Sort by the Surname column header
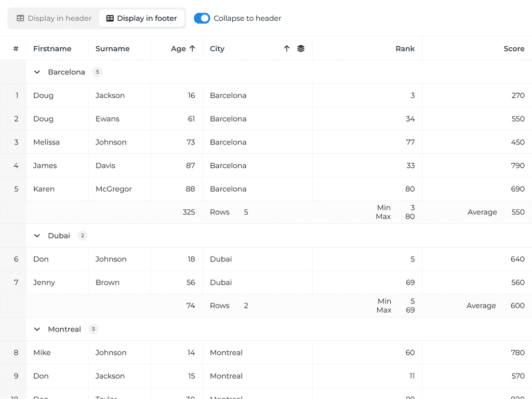This screenshot has width=532, height=399. tap(113, 49)
